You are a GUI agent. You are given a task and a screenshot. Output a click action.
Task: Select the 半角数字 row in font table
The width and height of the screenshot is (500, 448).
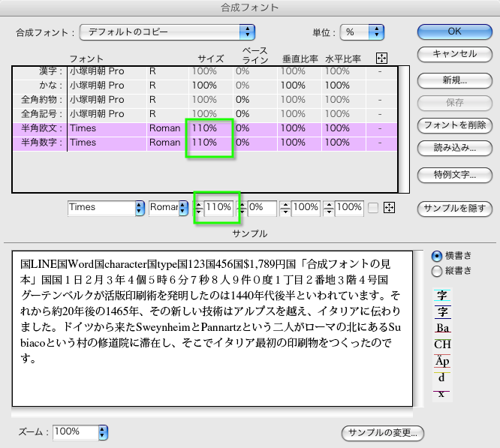point(205,143)
